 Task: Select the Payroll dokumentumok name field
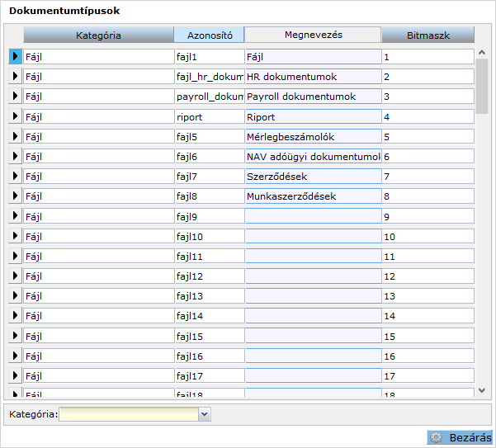313,97
